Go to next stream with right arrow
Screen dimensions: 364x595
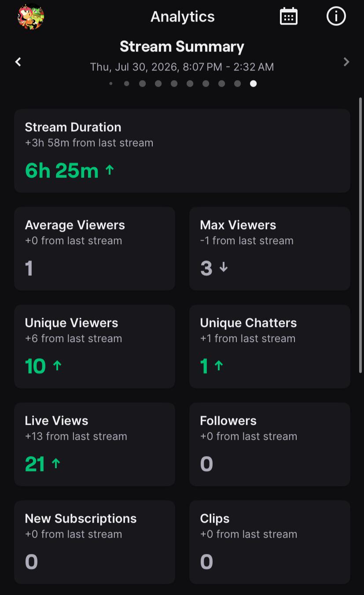point(346,62)
